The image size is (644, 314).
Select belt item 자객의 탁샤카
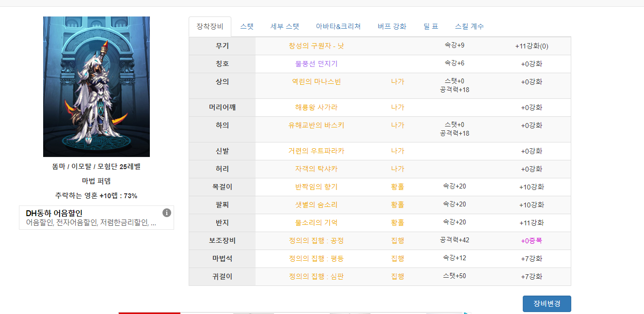click(x=316, y=169)
